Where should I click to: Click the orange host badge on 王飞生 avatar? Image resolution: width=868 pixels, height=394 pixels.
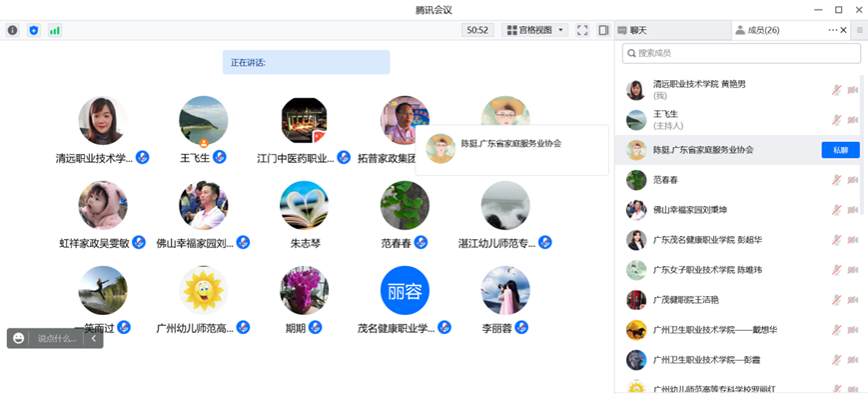pyautogui.click(x=203, y=144)
